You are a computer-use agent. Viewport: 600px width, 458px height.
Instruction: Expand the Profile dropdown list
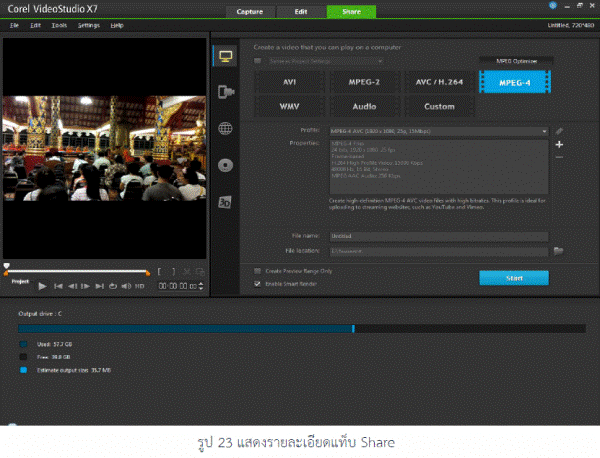click(x=544, y=131)
